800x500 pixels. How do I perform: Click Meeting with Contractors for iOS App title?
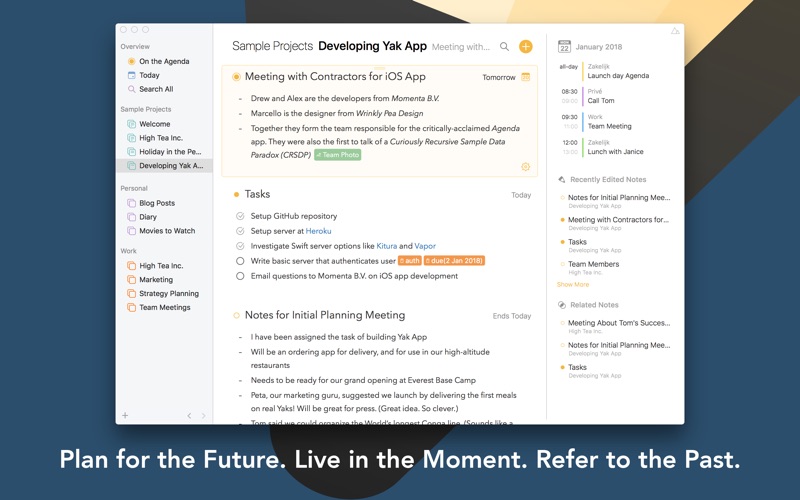coord(335,77)
